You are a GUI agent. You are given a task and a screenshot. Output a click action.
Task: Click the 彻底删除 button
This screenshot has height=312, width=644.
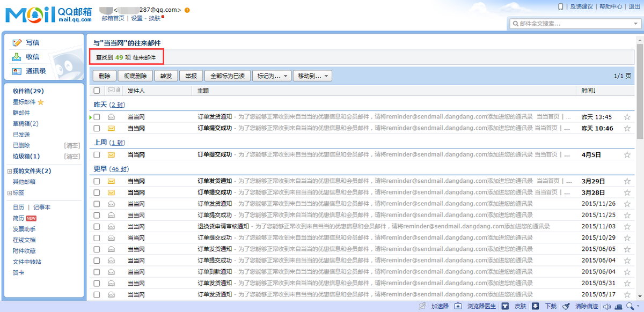(135, 76)
